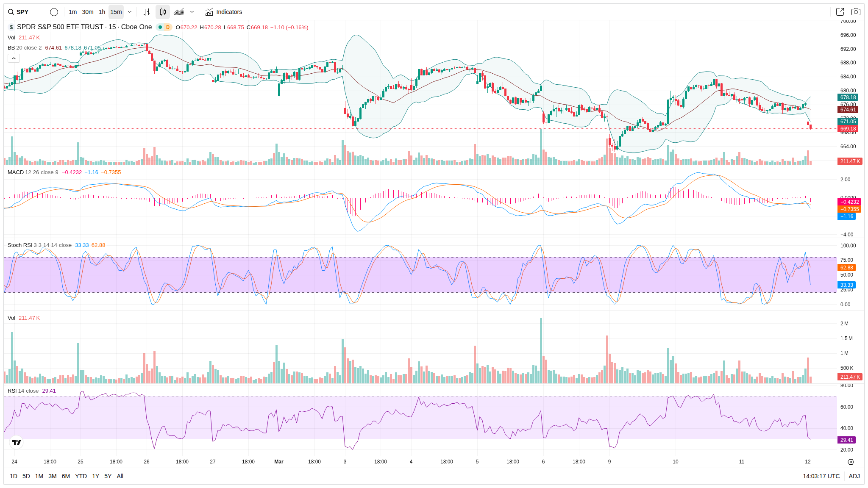Click the 14:03:17 UTC timezone button
The width and height of the screenshot is (868, 488).
point(821,476)
